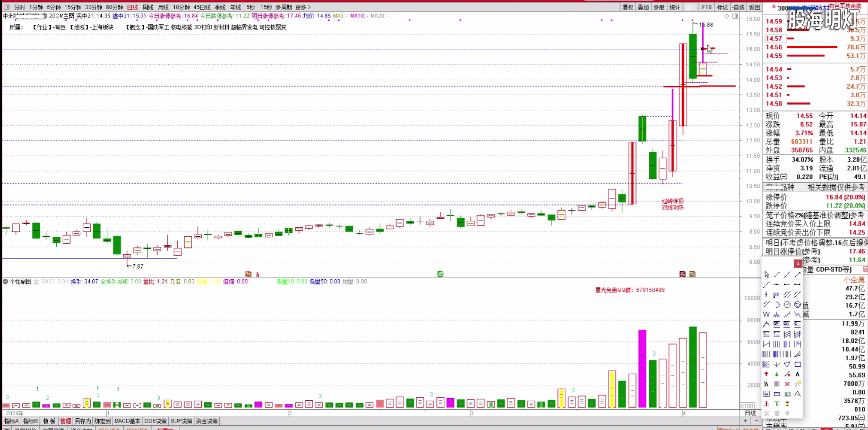The width and height of the screenshot is (868, 430).
Task: Choose the 123 price label drawing tool
Action: pos(777,294)
